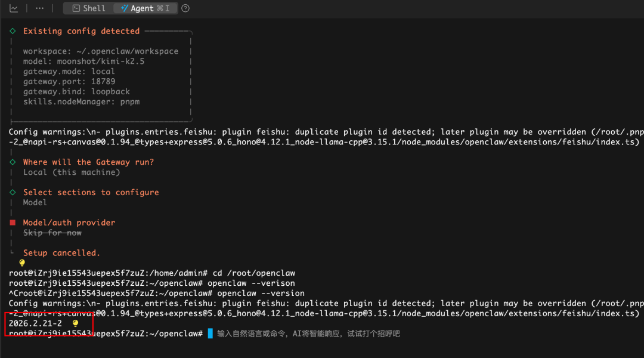
Task: Click the Model/auth provider entry
Action: [69, 222]
